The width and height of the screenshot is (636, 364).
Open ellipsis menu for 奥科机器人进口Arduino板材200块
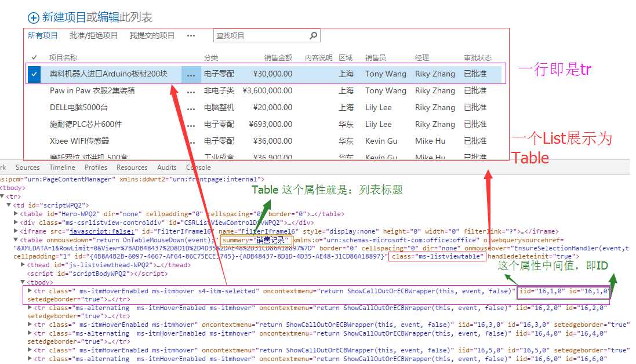[x=191, y=75]
